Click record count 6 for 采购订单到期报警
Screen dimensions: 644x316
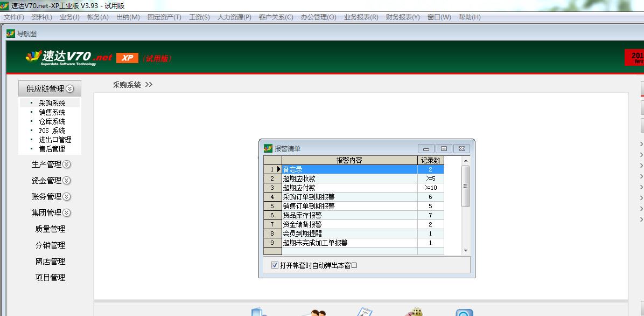pos(430,197)
